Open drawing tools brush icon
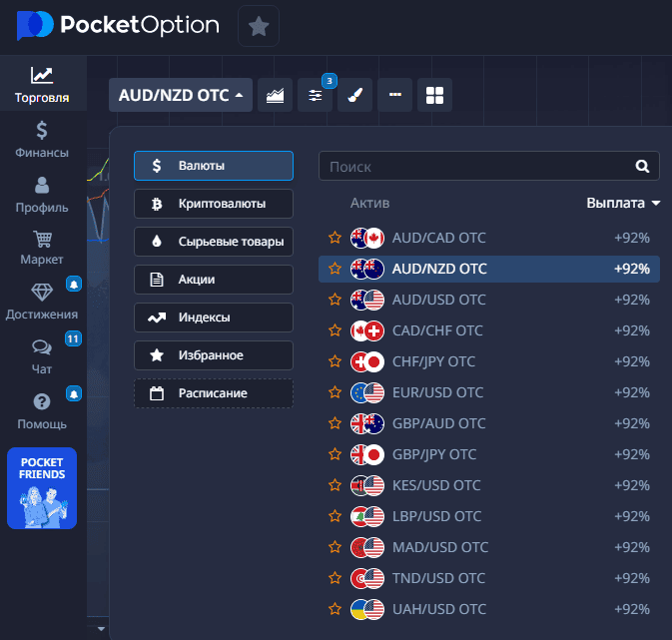This screenshot has height=640, width=672. point(354,95)
